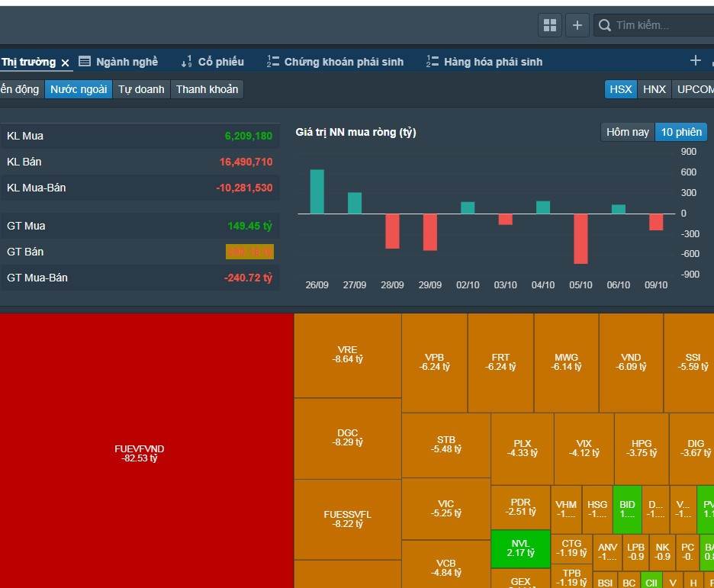Open Chứng khoán phái sinh tab
The height and width of the screenshot is (588, 714).
pyautogui.click(x=344, y=62)
